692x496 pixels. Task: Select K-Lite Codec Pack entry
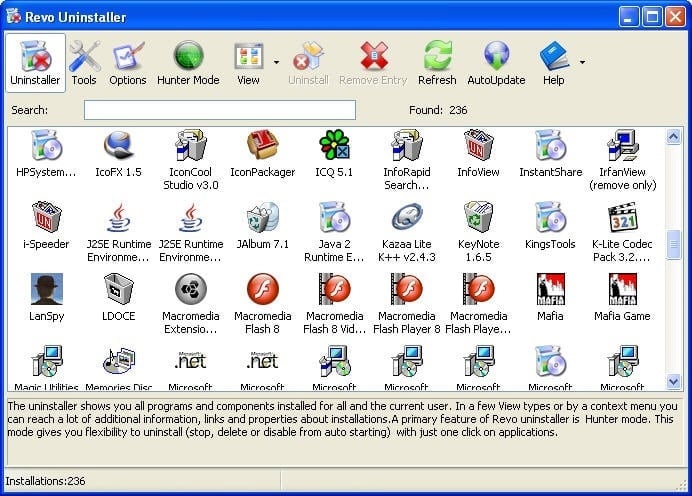(x=623, y=232)
